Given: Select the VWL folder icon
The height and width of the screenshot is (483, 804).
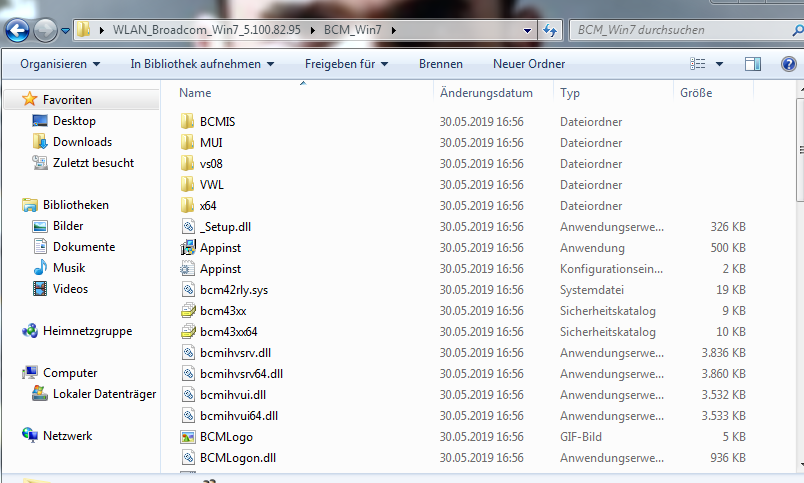Looking at the screenshot, I should click(x=188, y=185).
